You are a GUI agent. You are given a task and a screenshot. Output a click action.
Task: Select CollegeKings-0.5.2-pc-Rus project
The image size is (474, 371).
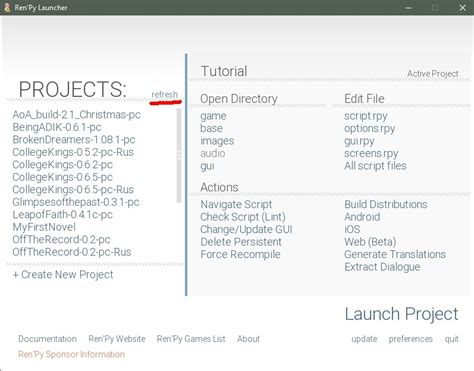click(73, 152)
